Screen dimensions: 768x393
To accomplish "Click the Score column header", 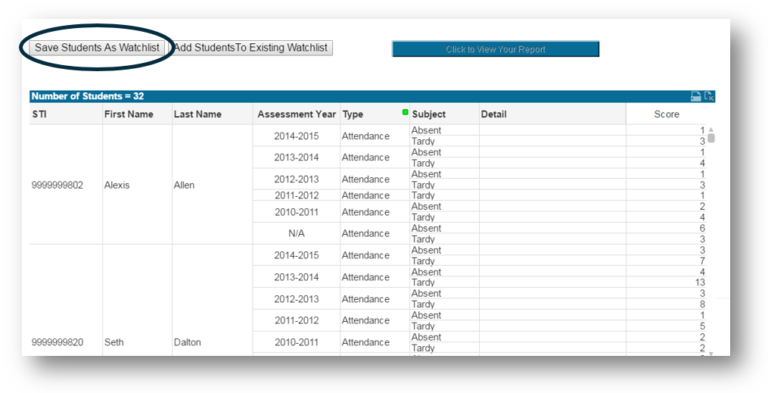I will click(x=667, y=114).
